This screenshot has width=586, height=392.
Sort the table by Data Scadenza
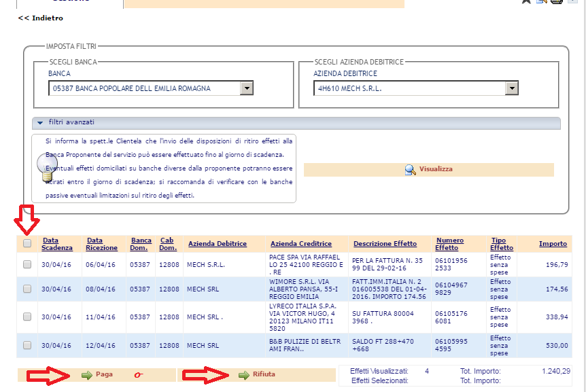pyautogui.click(x=57, y=244)
